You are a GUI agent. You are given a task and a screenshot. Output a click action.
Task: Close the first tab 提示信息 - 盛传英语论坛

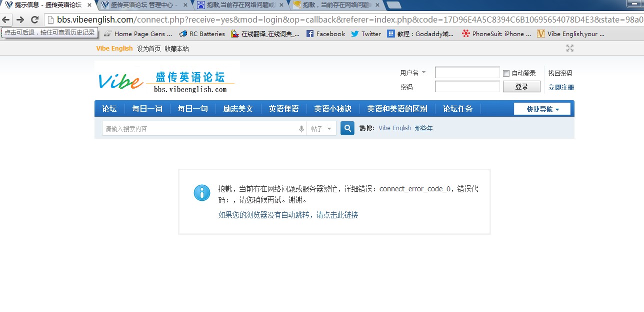pos(89,5)
